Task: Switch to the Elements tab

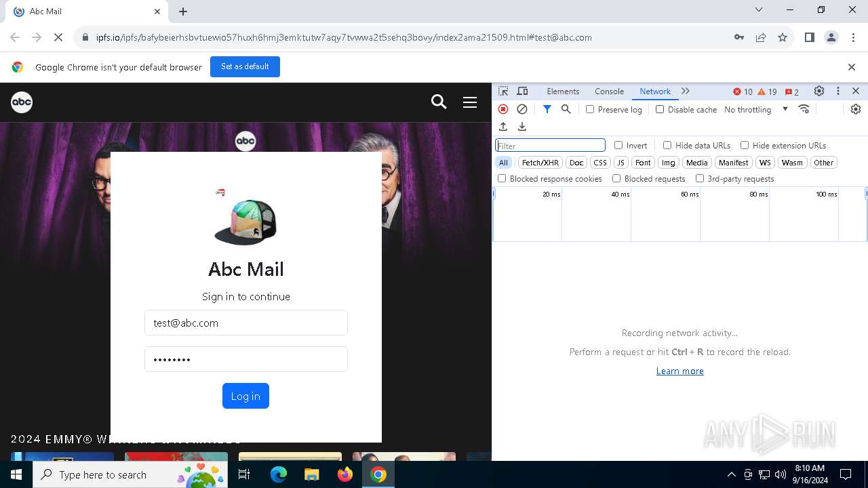Action: point(563,91)
